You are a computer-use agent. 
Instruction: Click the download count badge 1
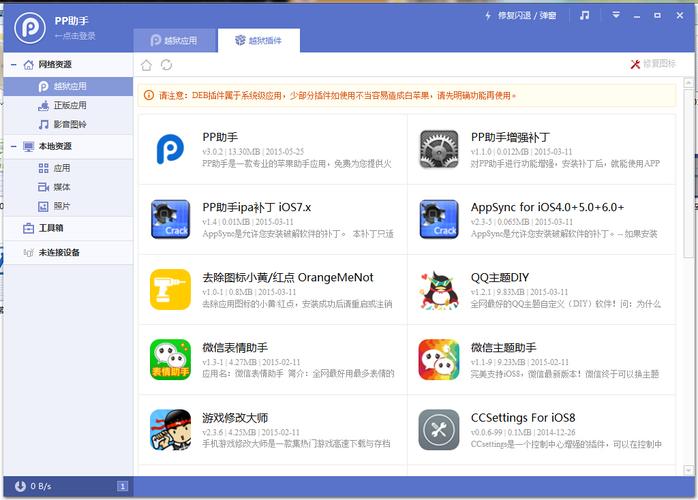(x=122, y=486)
